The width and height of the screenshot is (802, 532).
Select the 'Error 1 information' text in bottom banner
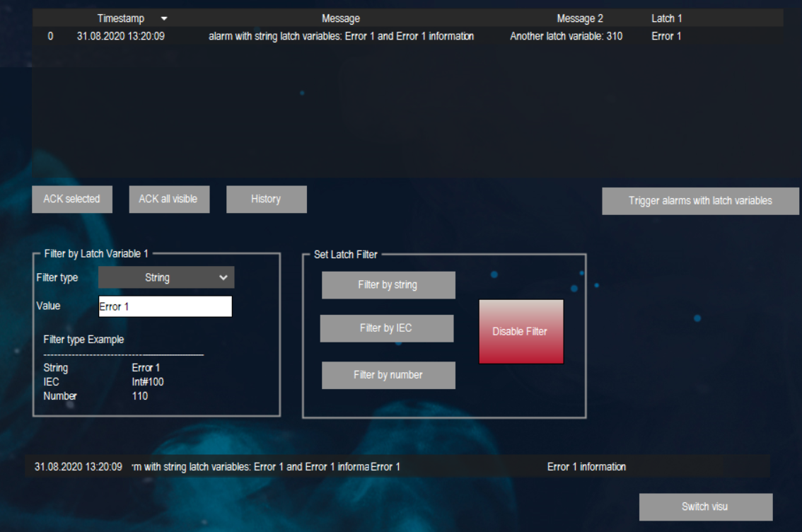tap(586, 467)
